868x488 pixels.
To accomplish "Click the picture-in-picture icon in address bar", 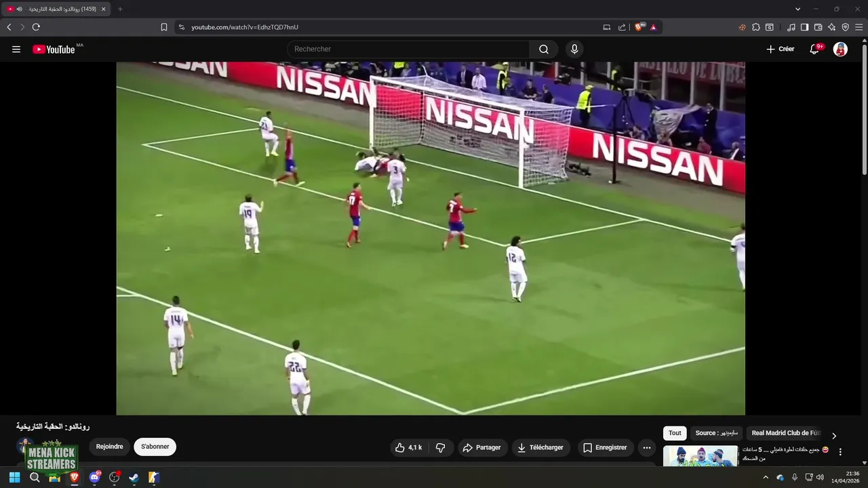I will [x=607, y=27].
